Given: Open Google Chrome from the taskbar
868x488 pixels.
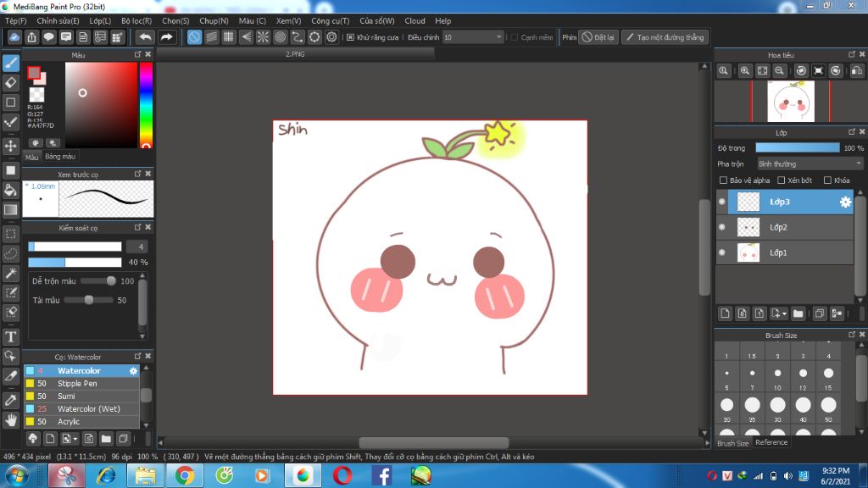Looking at the screenshot, I should (x=184, y=476).
